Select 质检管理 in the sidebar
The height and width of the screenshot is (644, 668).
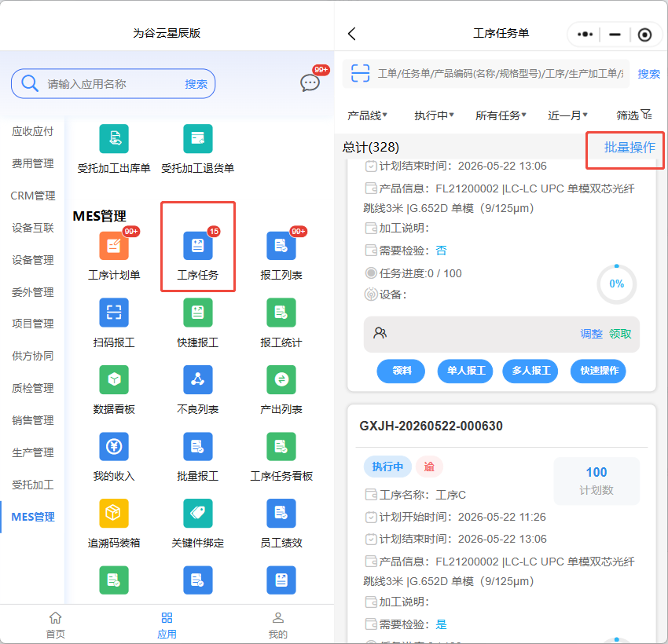tap(32, 388)
